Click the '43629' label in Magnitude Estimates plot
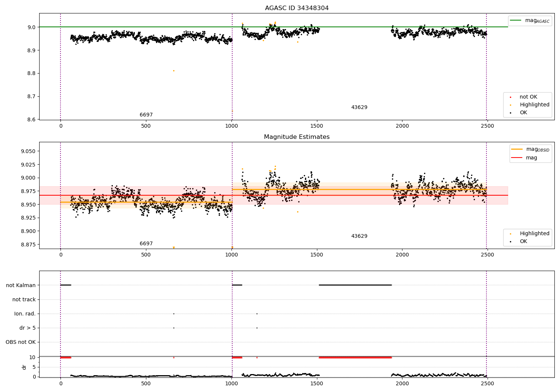Viewport: 560px width, 392px height. click(359, 236)
